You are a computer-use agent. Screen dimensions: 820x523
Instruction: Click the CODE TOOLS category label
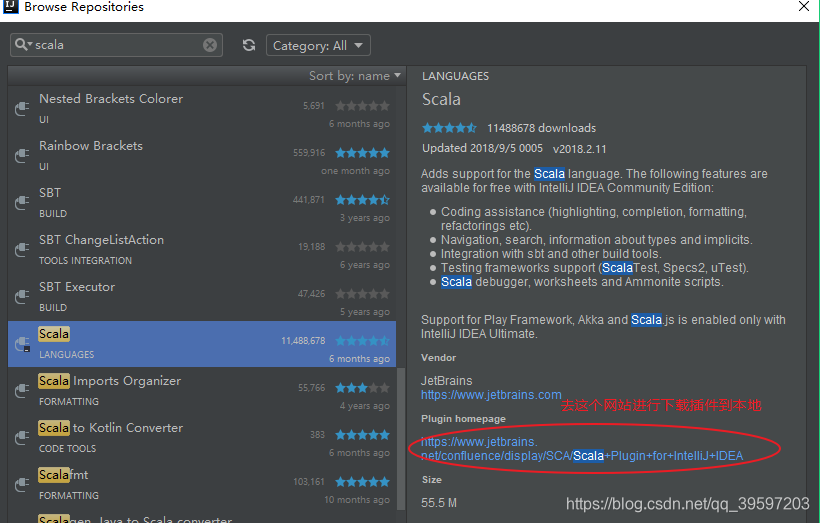[67, 449]
